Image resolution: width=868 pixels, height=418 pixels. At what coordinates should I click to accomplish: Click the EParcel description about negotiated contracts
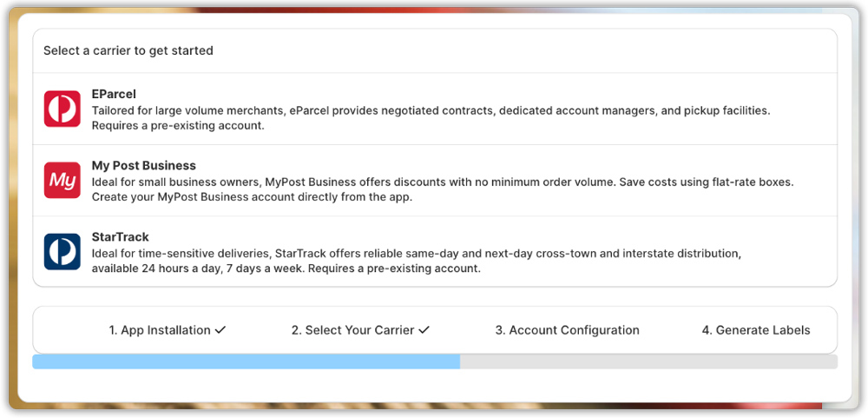pos(431,118)
